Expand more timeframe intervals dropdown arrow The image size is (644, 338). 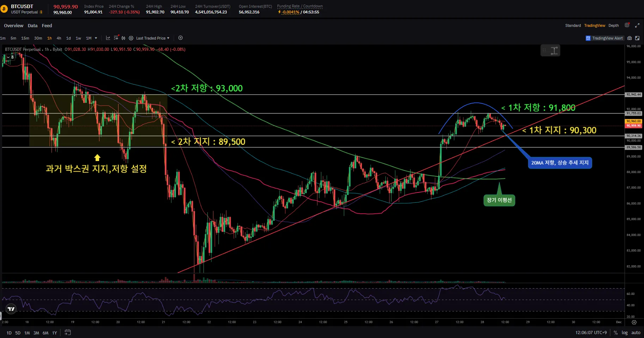pyautogui.click(x=96, y=38)
